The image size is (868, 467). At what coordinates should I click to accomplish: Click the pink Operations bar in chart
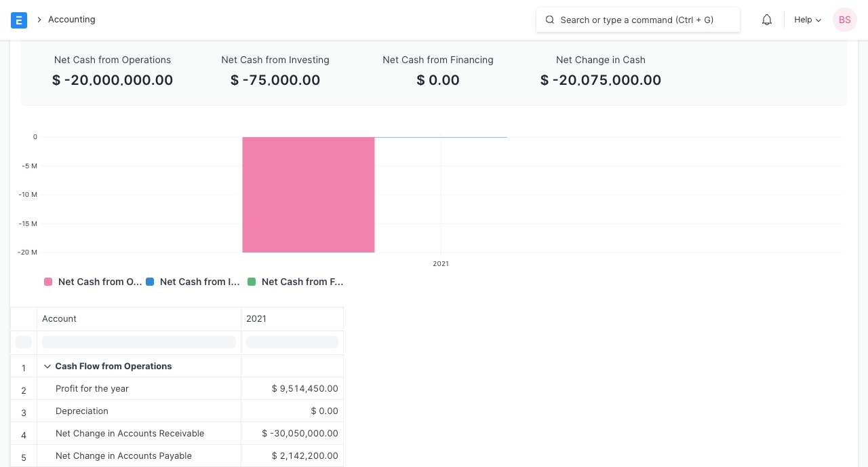[308, 195]
